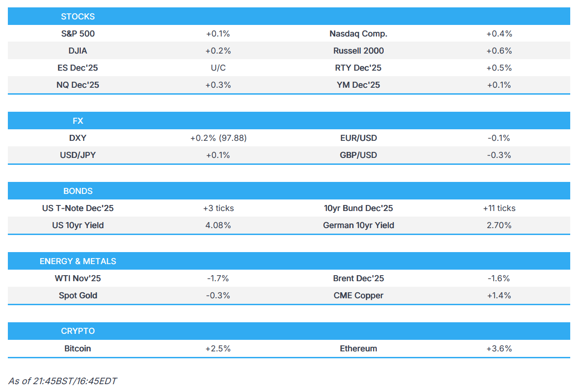Select the Bitcoin row label
Image resolution: width=585 pixels, height=392 pixels.
78,349
